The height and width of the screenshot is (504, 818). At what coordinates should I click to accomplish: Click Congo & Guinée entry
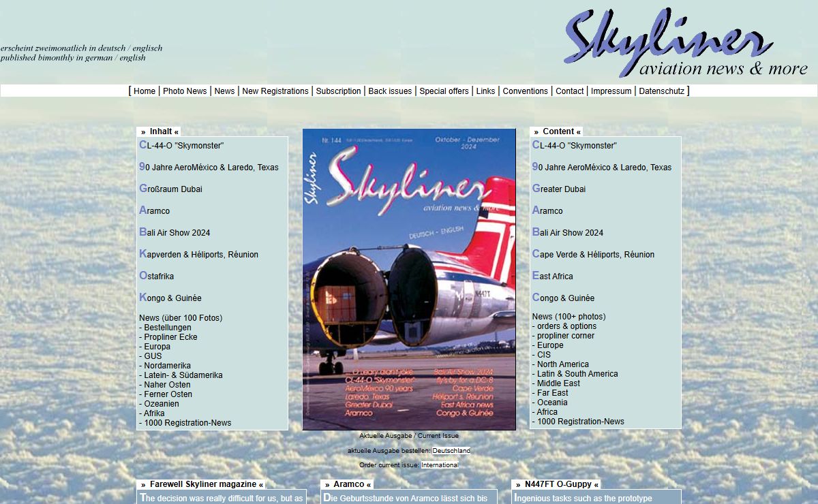[x=563, y=298]
